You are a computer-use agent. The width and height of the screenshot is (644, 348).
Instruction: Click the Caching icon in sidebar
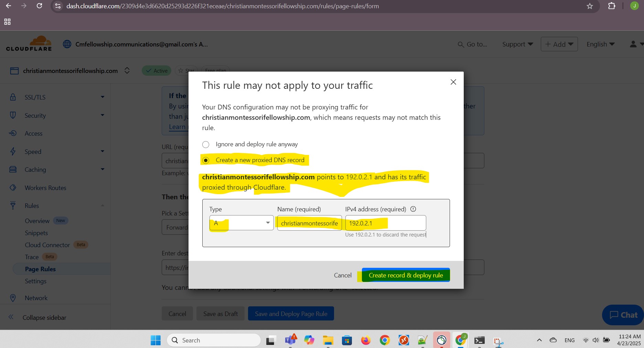pyautogui.click(x=13, y=169)
